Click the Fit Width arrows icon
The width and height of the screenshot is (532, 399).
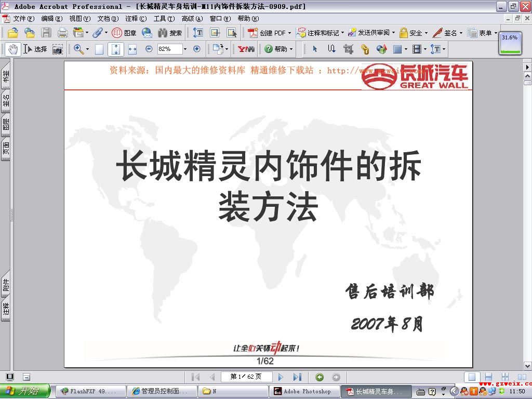pos(132,49)
